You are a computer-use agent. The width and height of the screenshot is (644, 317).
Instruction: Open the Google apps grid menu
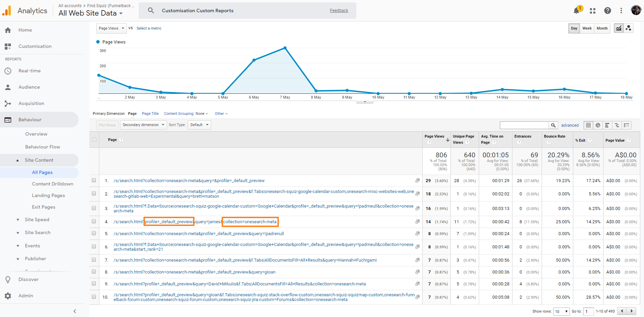[x=592, y=11]
